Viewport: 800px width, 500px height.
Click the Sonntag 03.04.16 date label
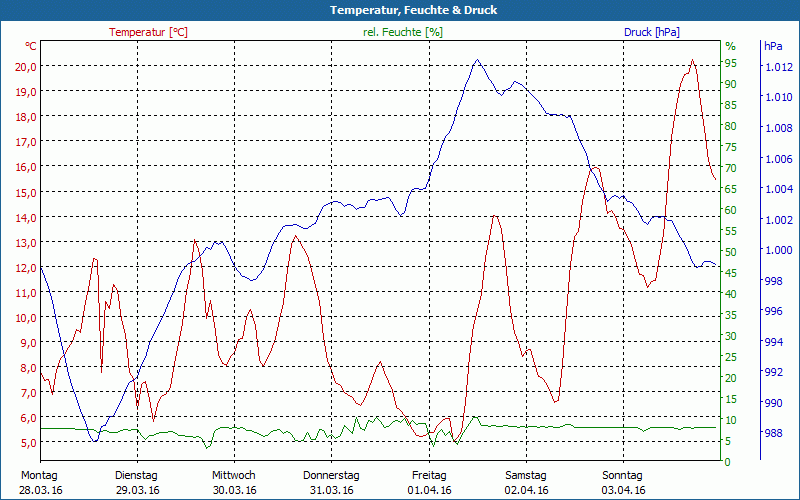point(622,482)
